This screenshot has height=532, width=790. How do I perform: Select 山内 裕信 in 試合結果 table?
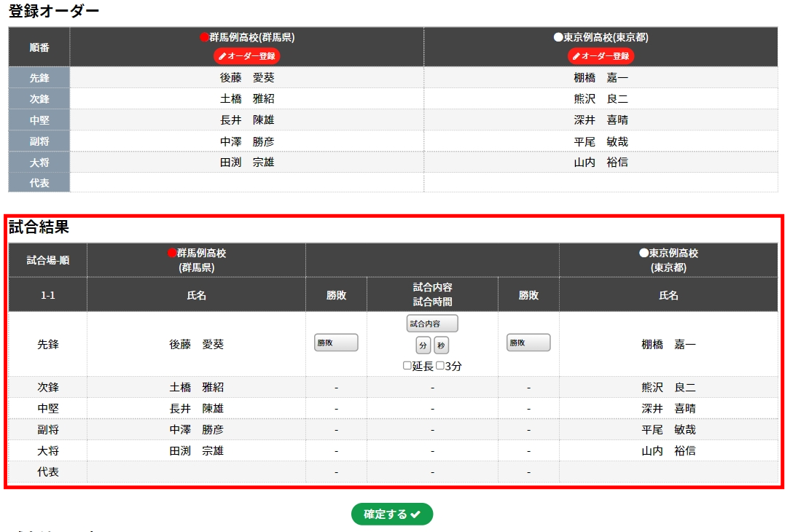668,451
